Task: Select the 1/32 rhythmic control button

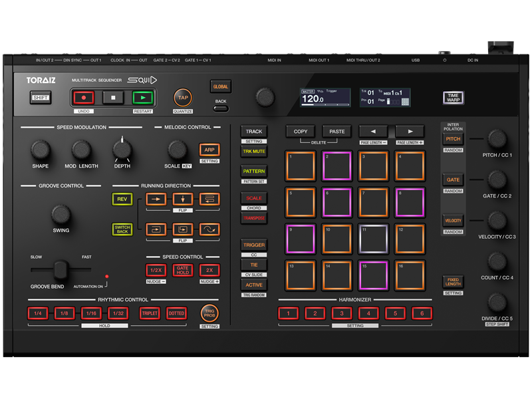Action: tap(118, 313)
